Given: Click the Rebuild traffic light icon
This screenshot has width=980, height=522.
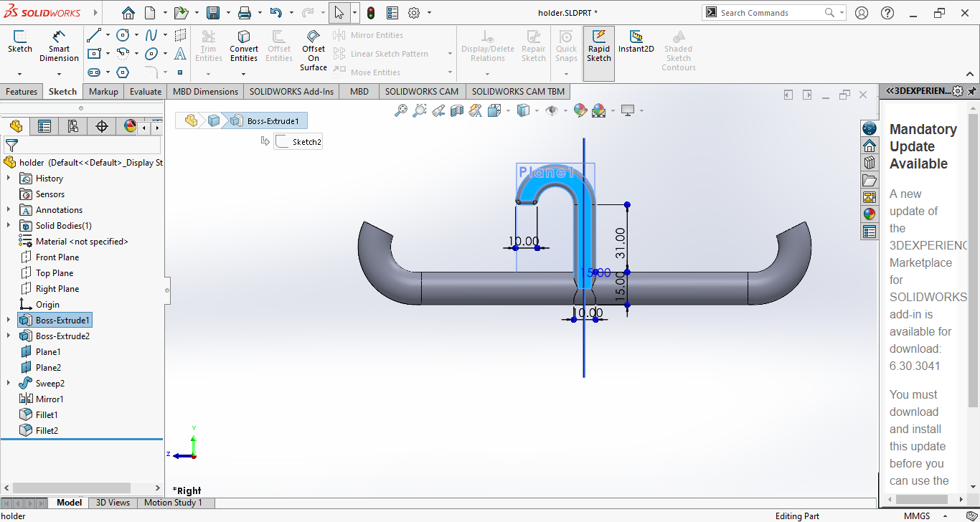Looking at the screenshot, I should click(x=371, y=13).
